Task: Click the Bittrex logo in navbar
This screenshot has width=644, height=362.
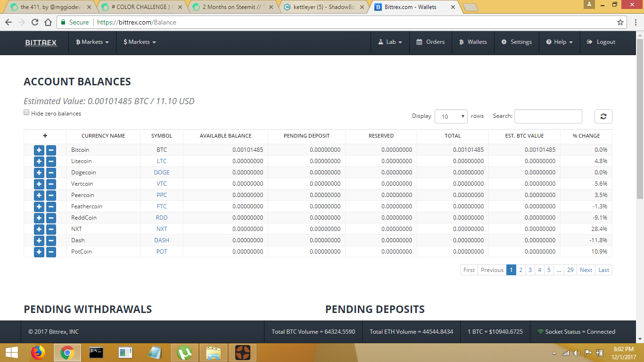Action: [41, 42]
